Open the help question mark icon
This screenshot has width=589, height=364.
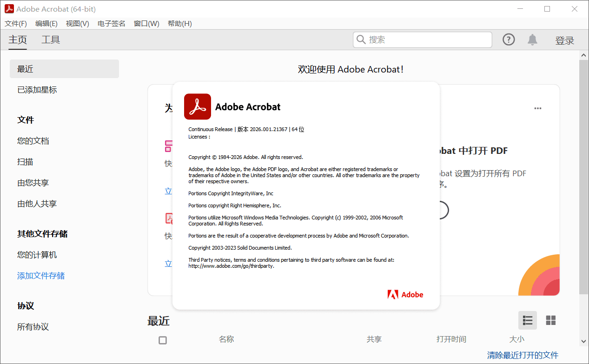(x=509, y=40)
